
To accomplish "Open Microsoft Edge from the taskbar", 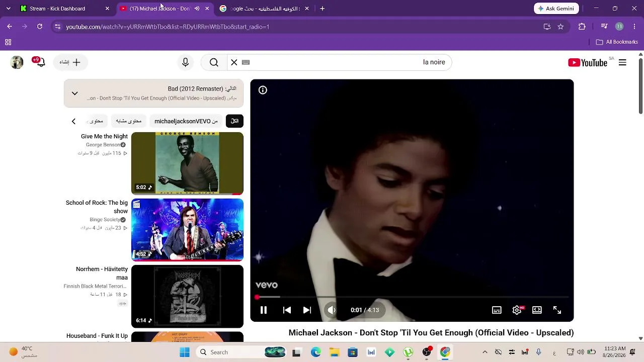I will coord(316,352).
